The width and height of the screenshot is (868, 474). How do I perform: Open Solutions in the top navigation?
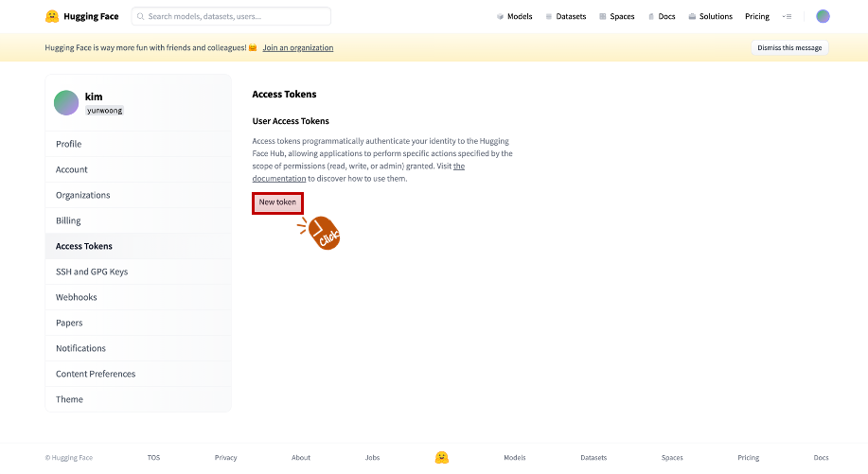[710, 17]
